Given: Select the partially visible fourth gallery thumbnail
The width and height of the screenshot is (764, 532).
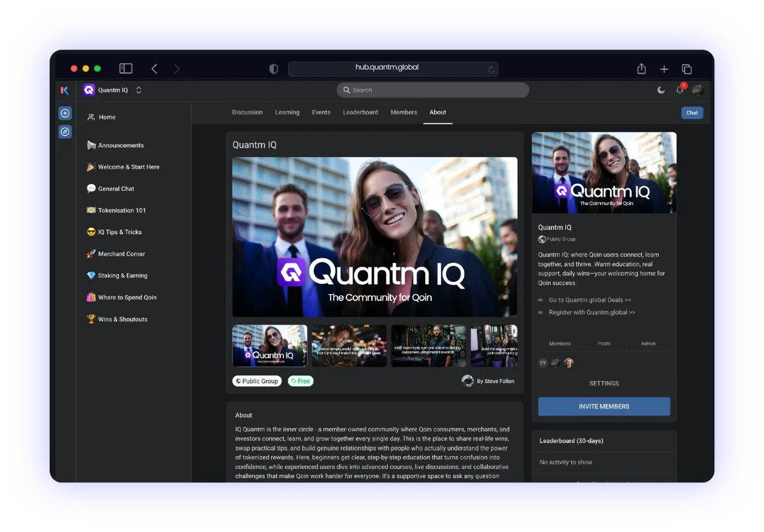Looking at the screenshot, I should pyautogui.click(x=494, y=346).
